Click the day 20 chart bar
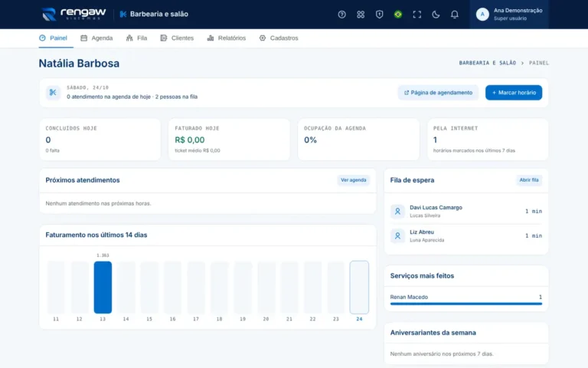This screenshot has width=588, height=368. coord(266,287)
